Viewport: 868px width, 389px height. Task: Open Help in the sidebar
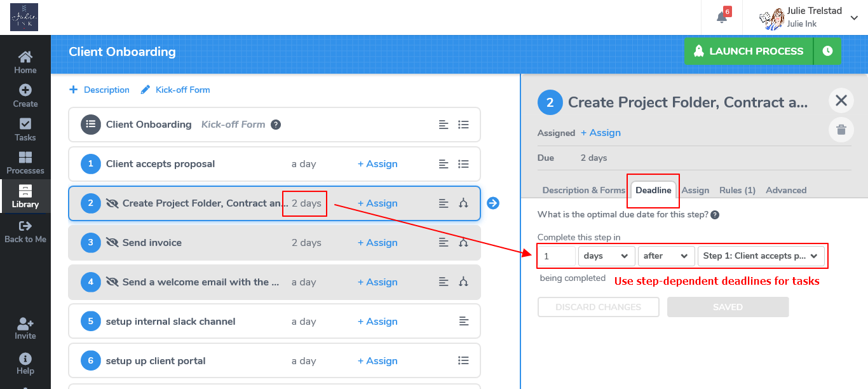[x=25, y=364]
